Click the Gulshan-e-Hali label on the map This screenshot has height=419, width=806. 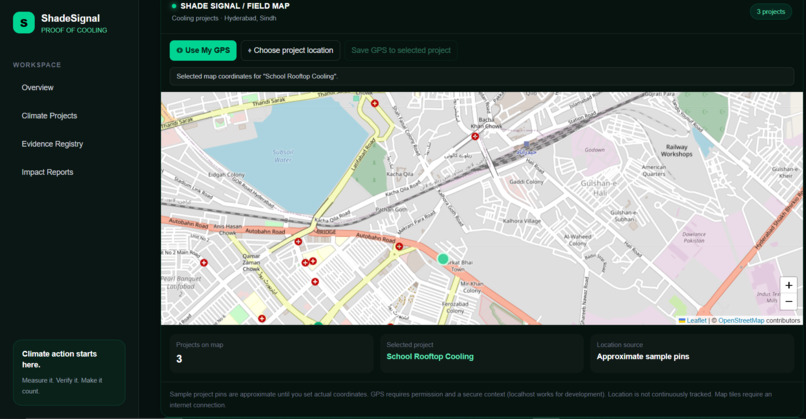click(599, 188)
